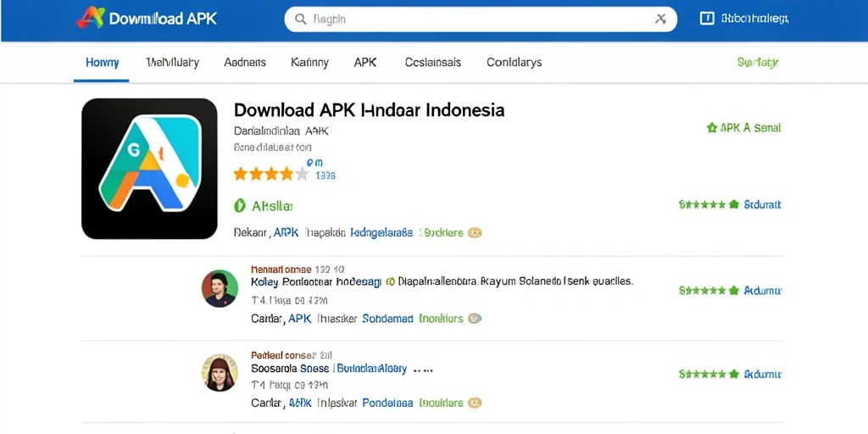
Task: Click the green Sorfatjr link
Action: tap(758, 63)
